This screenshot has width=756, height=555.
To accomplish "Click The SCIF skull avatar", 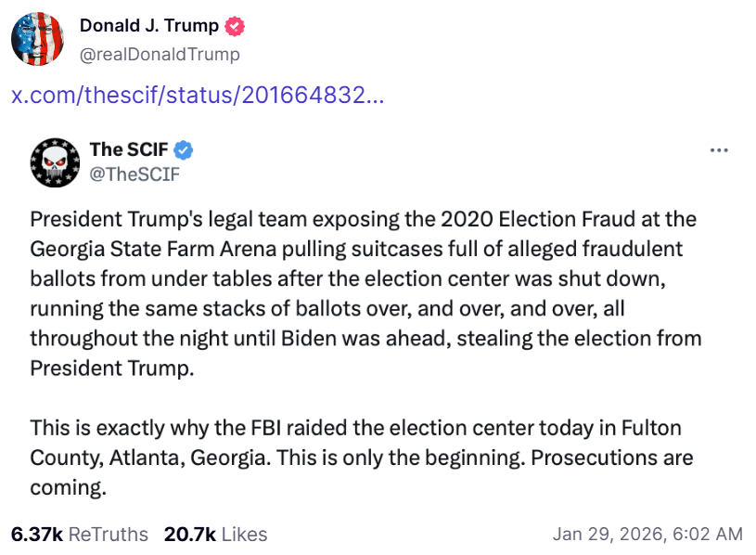I will tap(55, 161).
